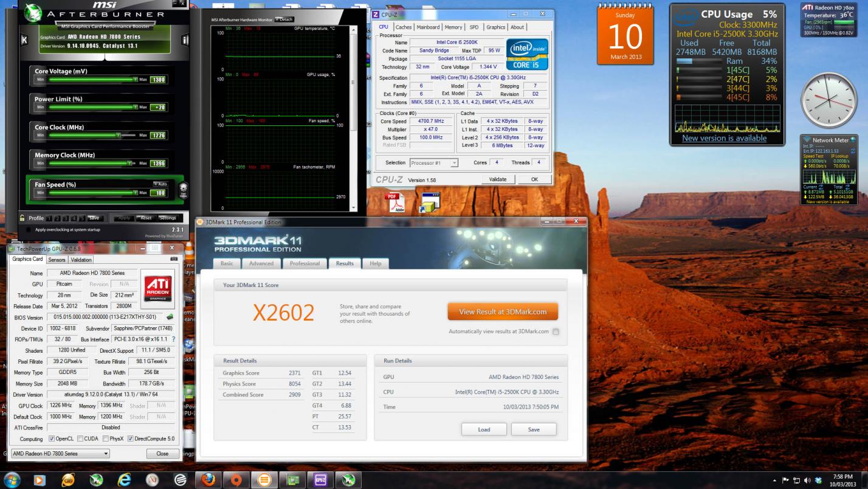868x489 pixels.
Task: Click the CPU-Z taskbar icon
Action: pyautogui.click(x=320, y=480)
